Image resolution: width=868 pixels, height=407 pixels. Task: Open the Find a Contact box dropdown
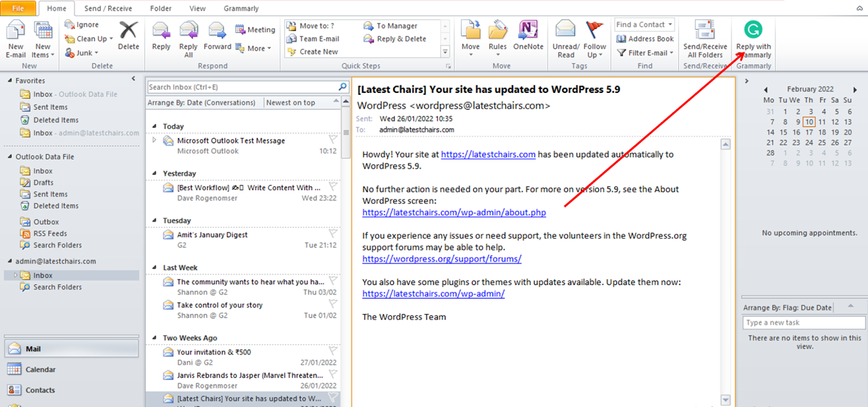pyautogui.click(x=671, y=24)
